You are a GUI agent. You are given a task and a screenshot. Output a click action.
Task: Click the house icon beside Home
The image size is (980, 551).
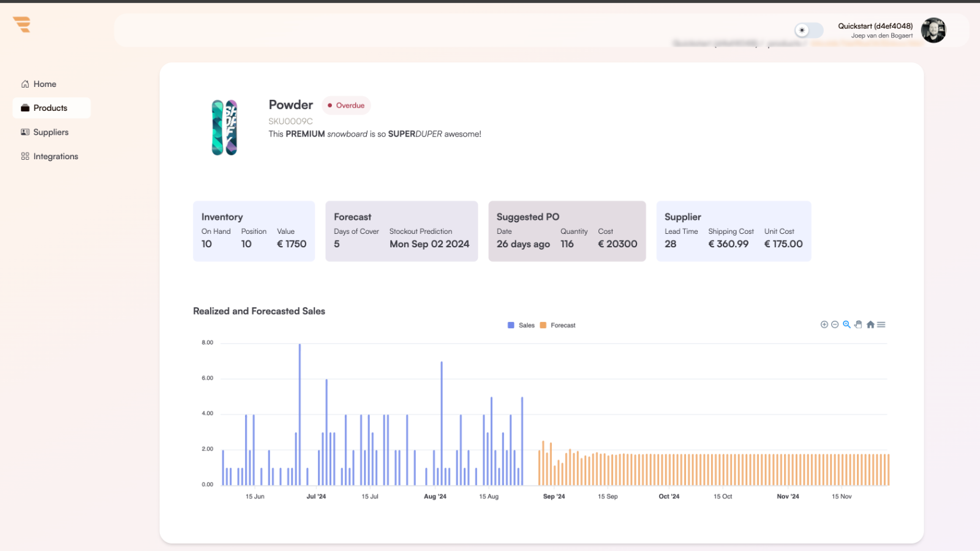click(25, 83)
